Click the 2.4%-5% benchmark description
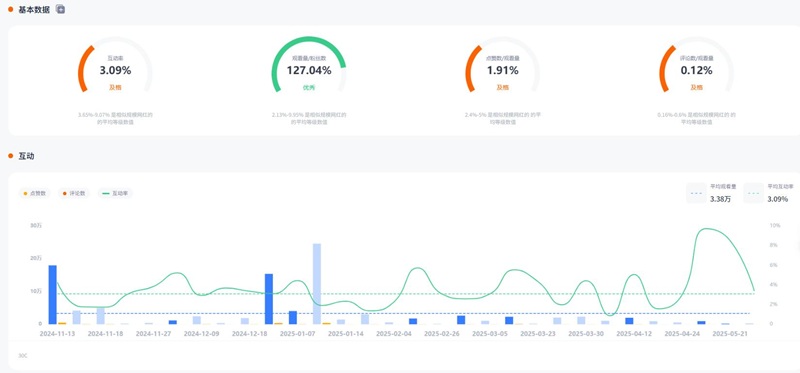This screenshot has width=800, height=373. tap(503, 118)
